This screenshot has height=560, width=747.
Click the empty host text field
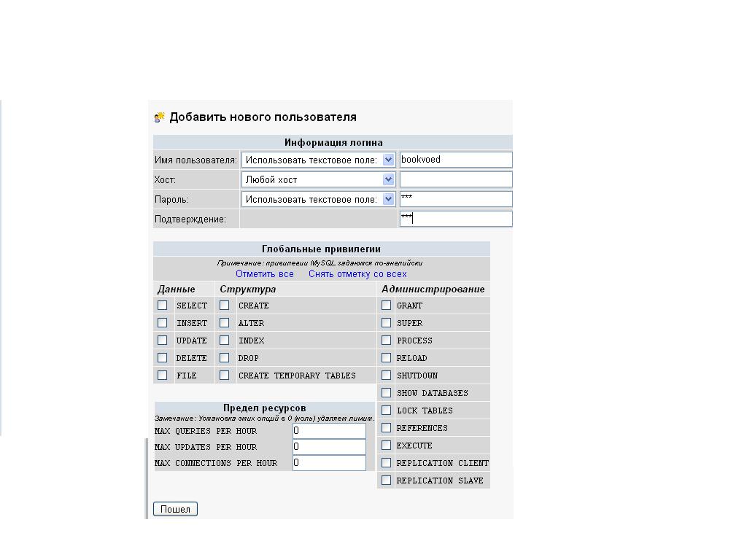tap(456, 179)
